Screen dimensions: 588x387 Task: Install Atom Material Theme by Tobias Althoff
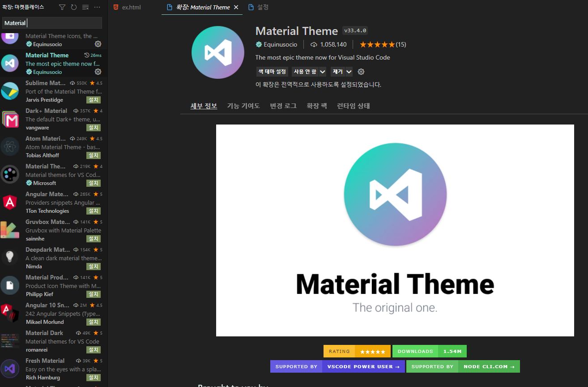click(94, 155)
